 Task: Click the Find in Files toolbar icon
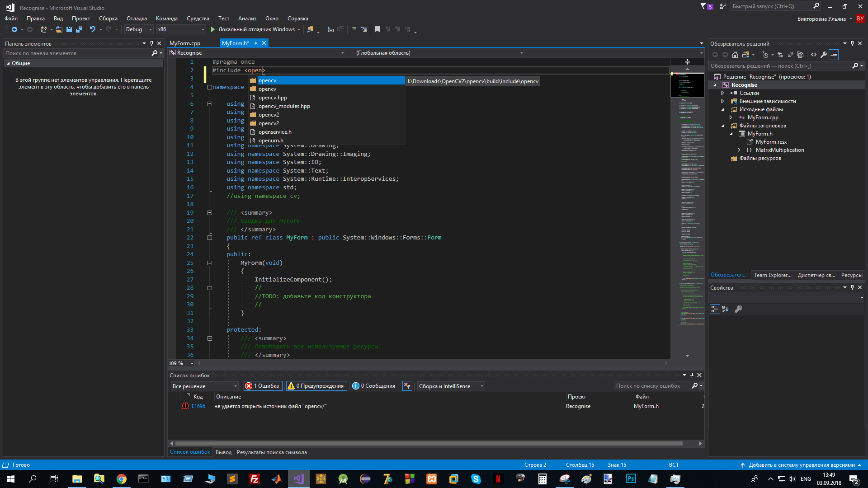click(x=310, y=29)
